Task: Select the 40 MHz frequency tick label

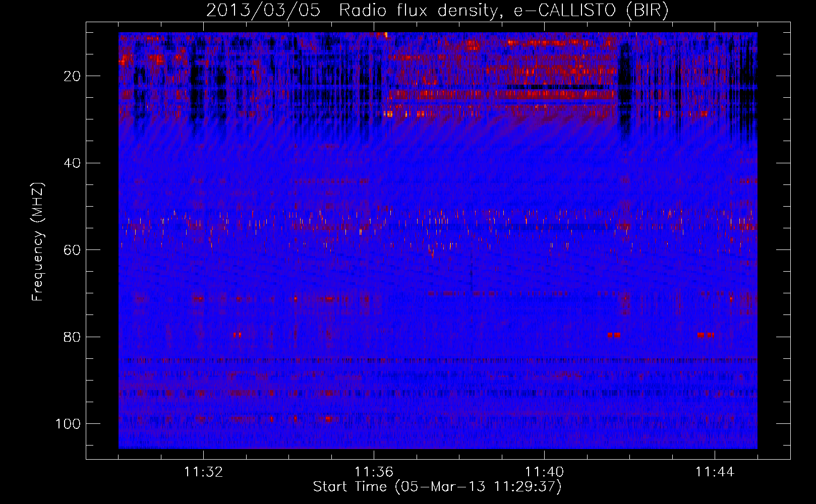Action: point(72,163)
